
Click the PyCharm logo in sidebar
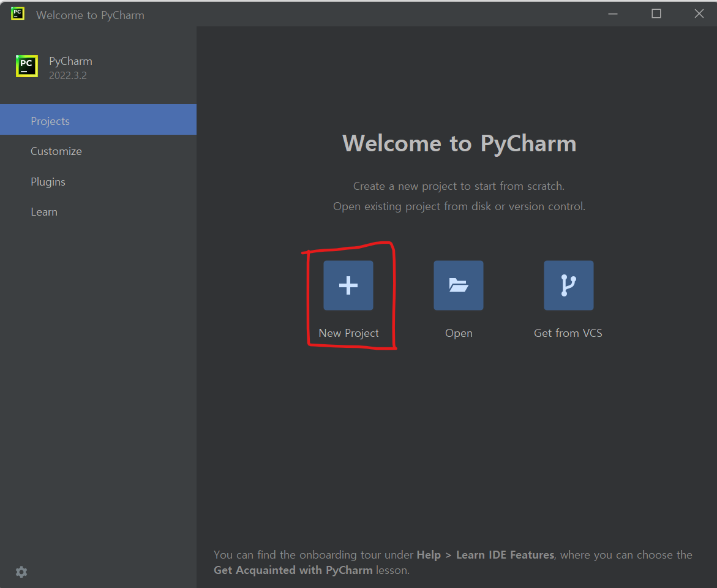(x=27, y=66)
